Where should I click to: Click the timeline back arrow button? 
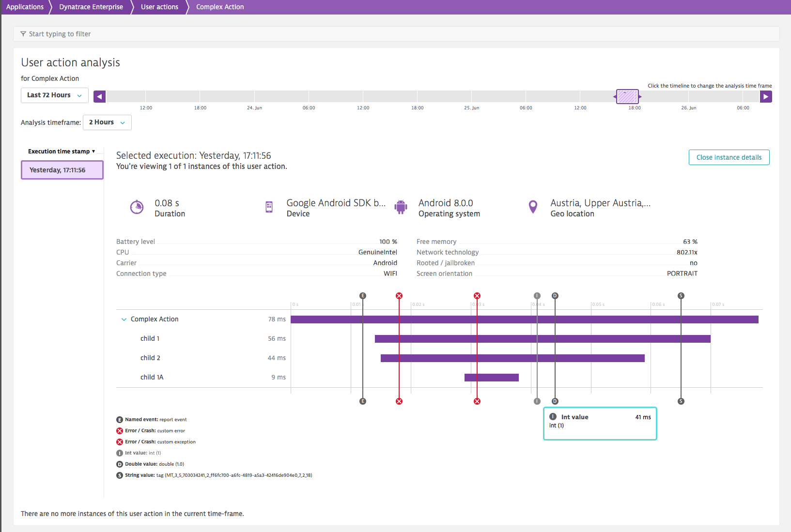pos(99,96)
